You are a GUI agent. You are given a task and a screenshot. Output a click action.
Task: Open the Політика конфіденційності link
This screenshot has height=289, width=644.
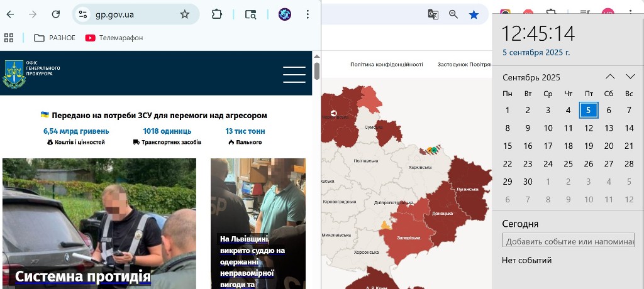pos(386,64)
